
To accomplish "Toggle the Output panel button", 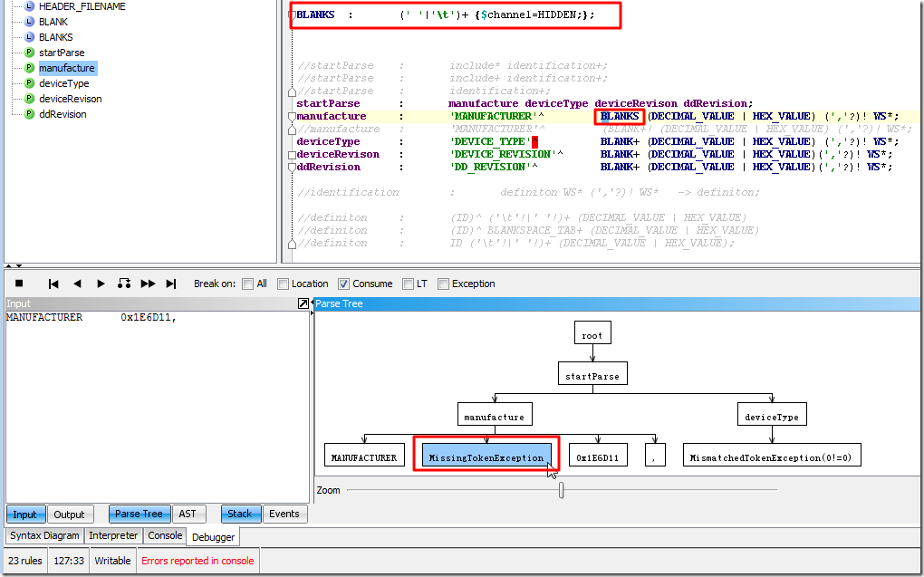I will point(69,514).
